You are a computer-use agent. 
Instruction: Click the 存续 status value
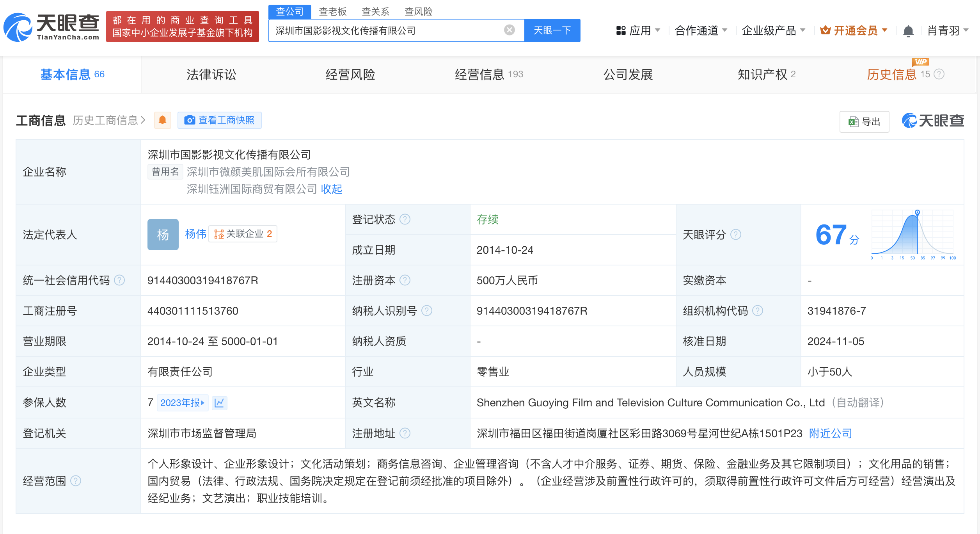point(488,219)
